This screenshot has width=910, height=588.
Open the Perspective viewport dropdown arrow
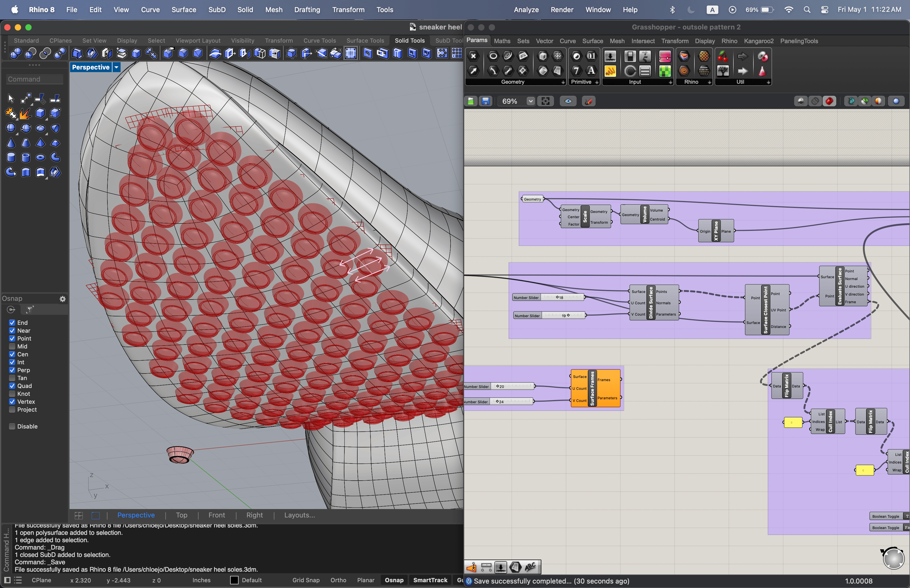pyautogui.click(x=116, y=67)
